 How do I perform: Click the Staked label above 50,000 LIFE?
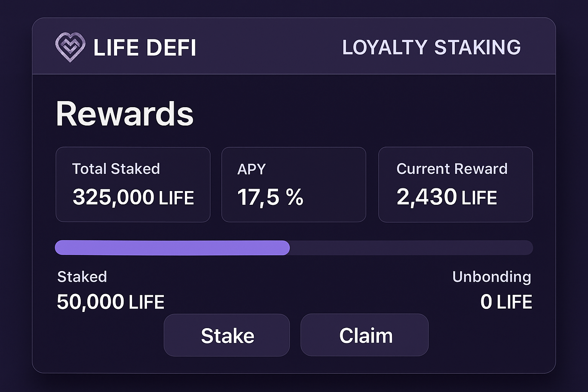[x=82, y=276]
